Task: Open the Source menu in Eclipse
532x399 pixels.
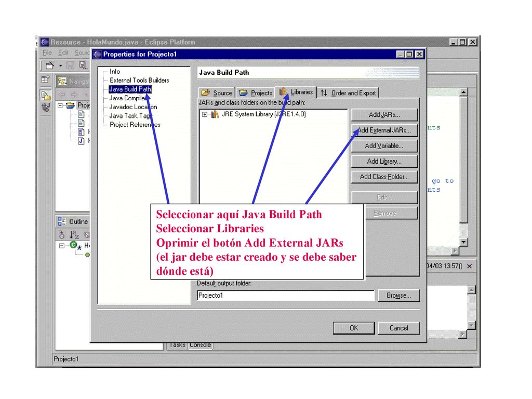Action: (x=82, y=52)
